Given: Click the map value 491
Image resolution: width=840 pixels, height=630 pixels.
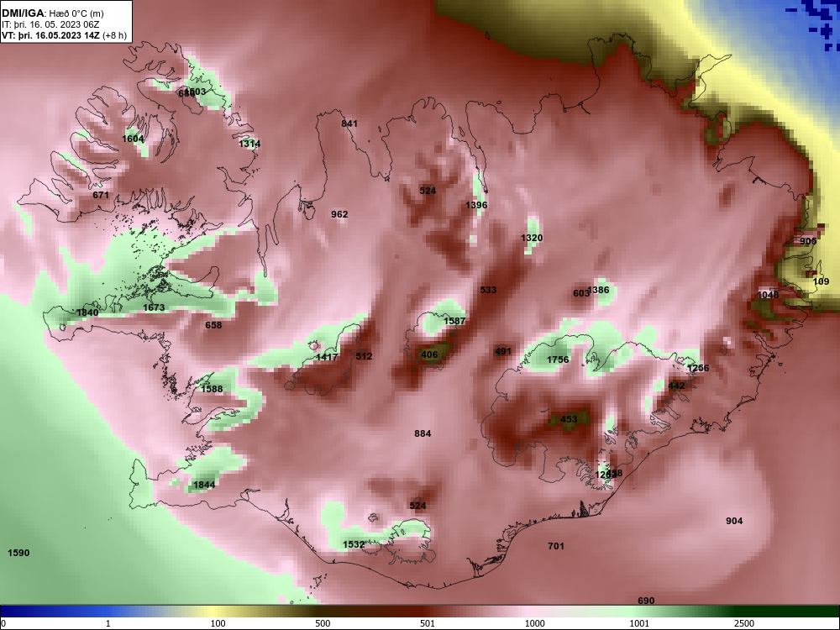Looking at the screenshot, I should [503, 351].
